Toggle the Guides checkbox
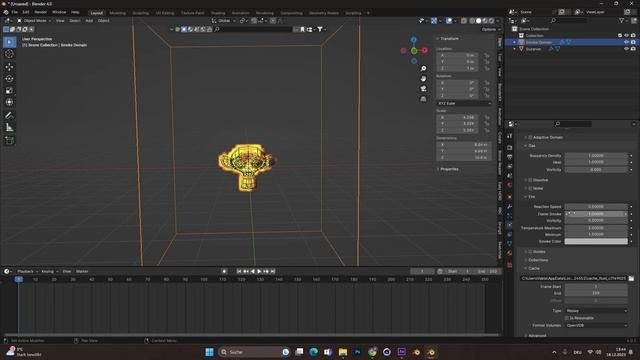 pos(530,252)
